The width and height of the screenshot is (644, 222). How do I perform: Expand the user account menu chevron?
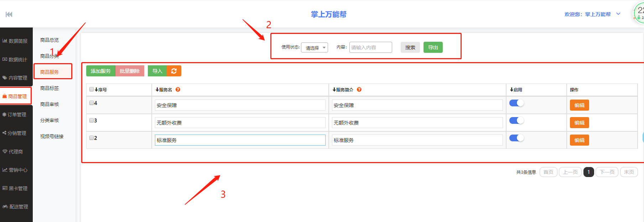pos(618,14)
